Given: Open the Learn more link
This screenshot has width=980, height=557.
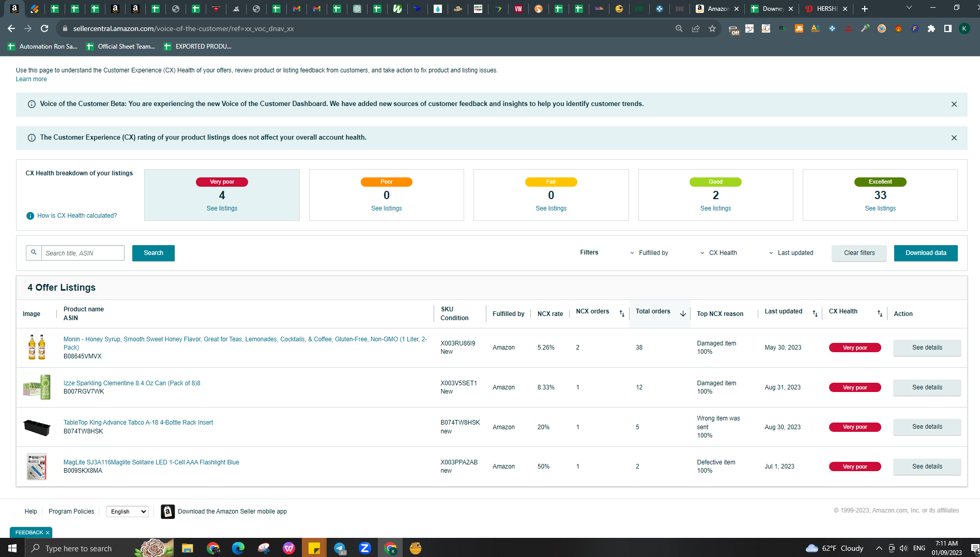Looking at the screenshot, I should point(31,79).
